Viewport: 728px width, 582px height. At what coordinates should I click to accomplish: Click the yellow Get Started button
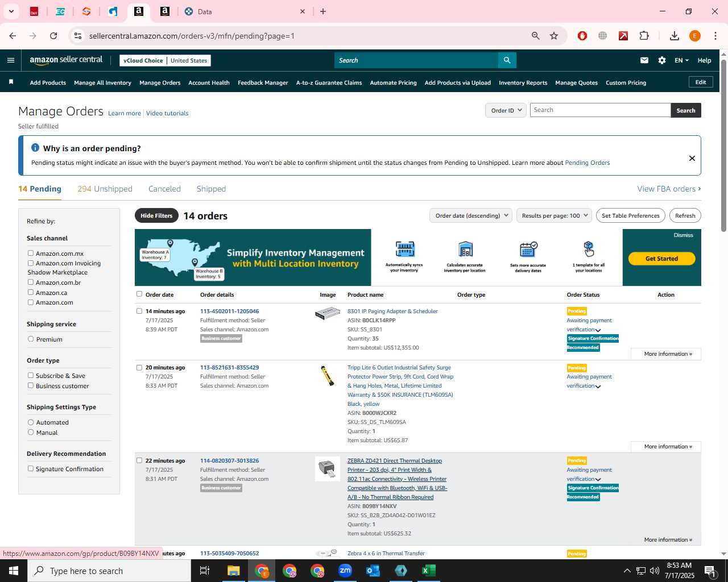pos(661,259)
